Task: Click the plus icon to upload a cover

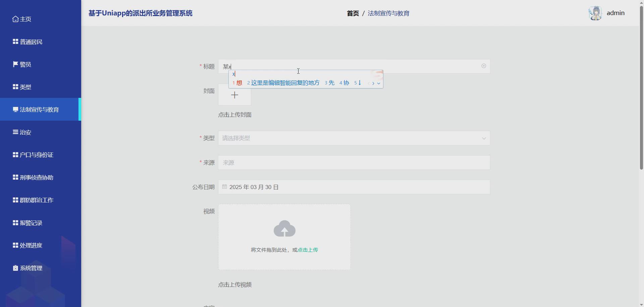Action: pyautogui.click(x=234, y=95)
